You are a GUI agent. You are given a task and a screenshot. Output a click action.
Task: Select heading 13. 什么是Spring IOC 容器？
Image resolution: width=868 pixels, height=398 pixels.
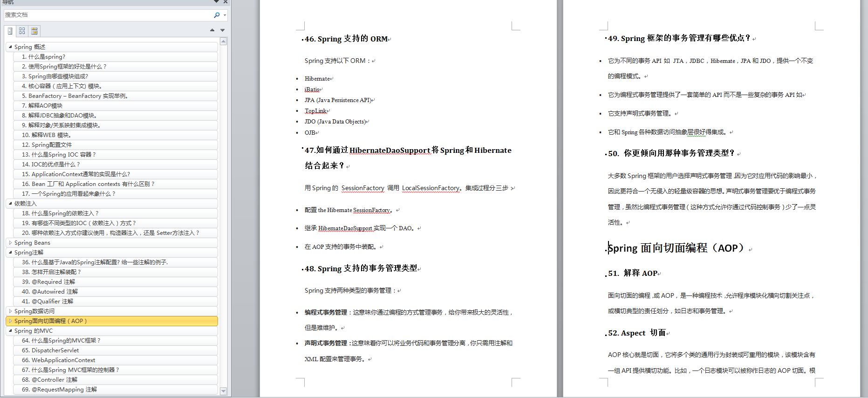pyautogui.click(x=115, y=155)
